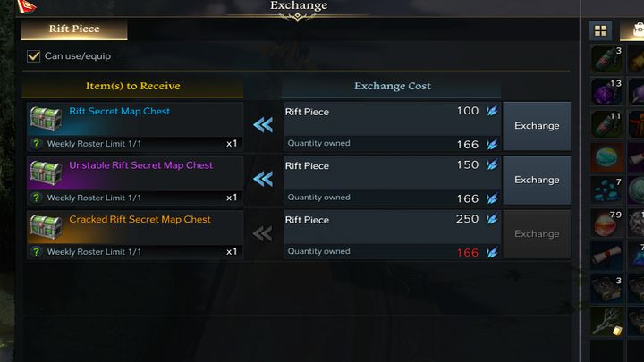Click the double-arrow for Rift Secret Map Chest

(262, 125)
